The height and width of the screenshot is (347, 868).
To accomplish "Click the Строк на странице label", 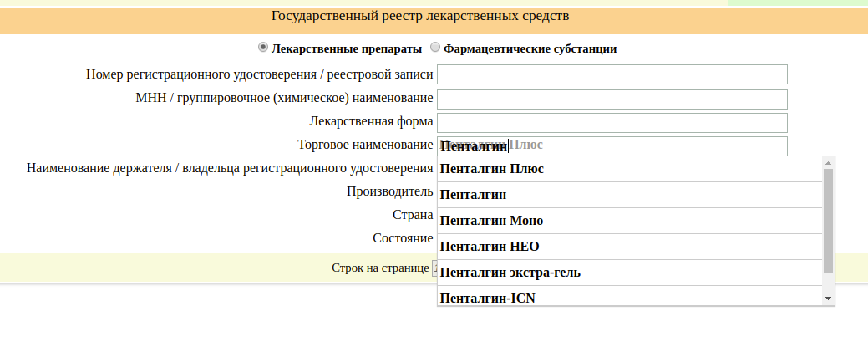I will pos(380,268).
